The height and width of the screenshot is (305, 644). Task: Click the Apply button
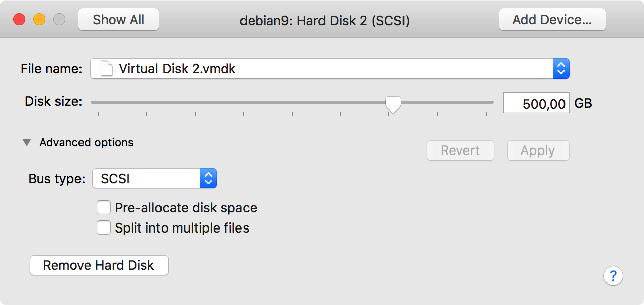coord(538,150)
